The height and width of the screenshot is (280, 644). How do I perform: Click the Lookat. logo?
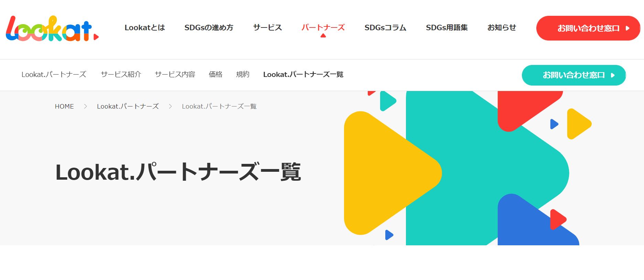52,29
